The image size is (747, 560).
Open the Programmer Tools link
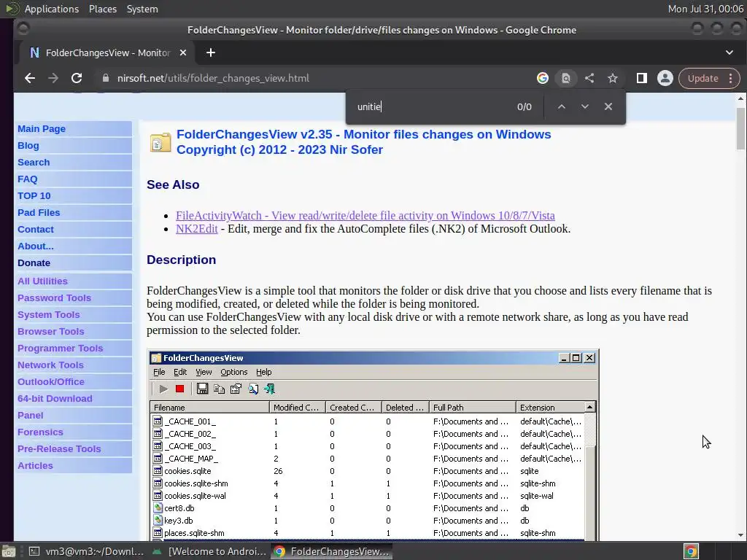[60, 348]
